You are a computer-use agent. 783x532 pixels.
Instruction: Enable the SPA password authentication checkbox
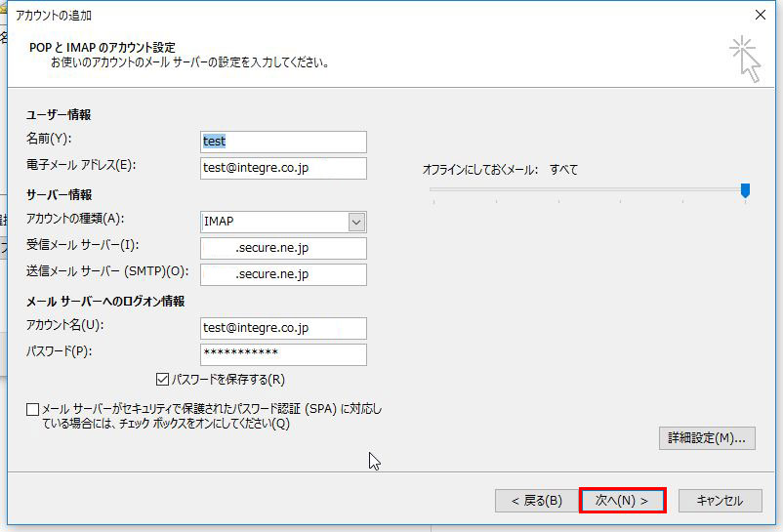32,410
